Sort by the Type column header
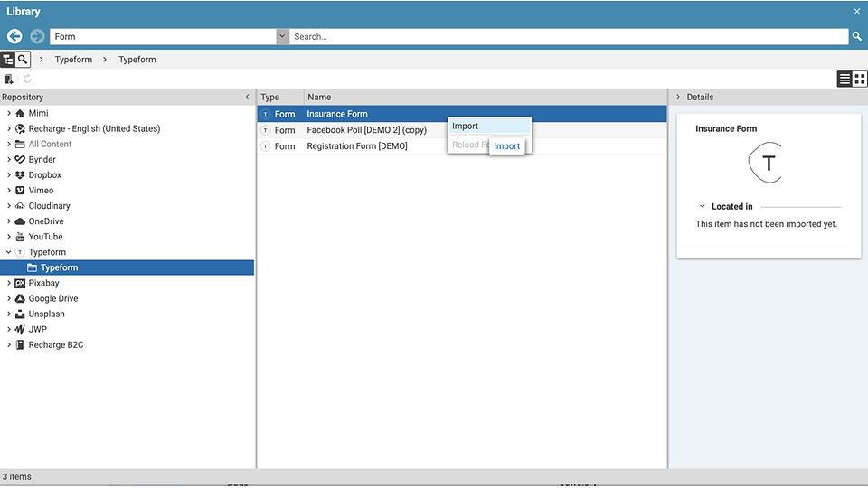The image size is (868, 488). coord(280,97)
